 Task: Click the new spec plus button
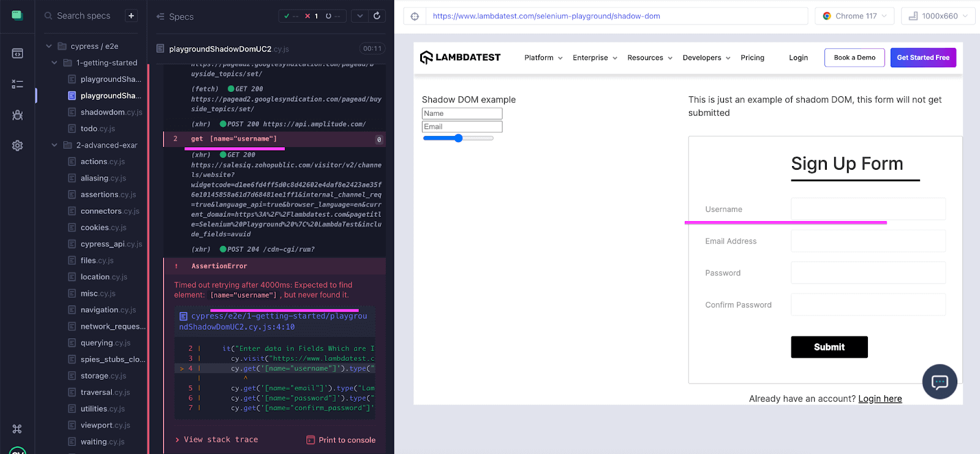(x=131, y=16)
